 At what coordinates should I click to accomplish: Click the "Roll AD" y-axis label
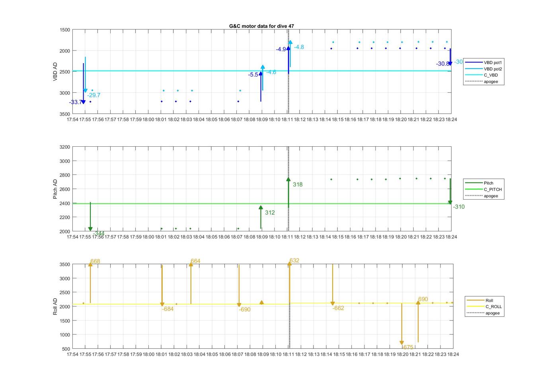(55, 307)
